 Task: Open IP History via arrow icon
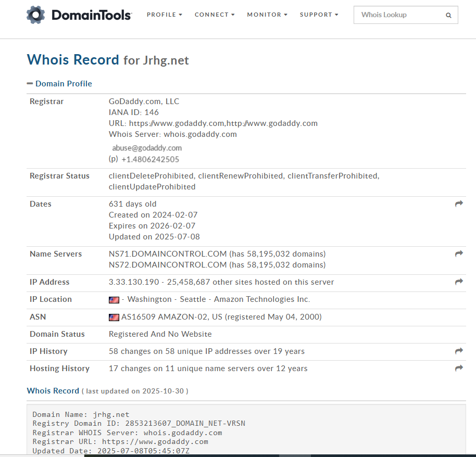[459, 351]
